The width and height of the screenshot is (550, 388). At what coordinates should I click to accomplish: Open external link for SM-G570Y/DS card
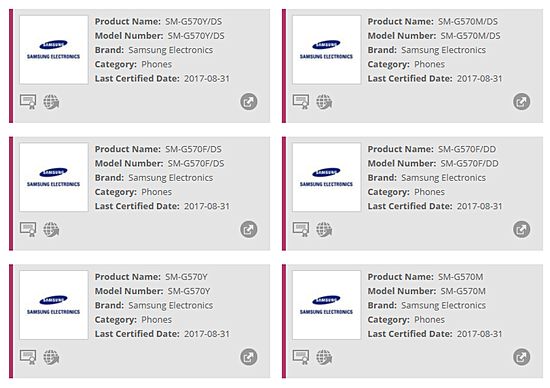pyautogui.click(x=249, y=102)
